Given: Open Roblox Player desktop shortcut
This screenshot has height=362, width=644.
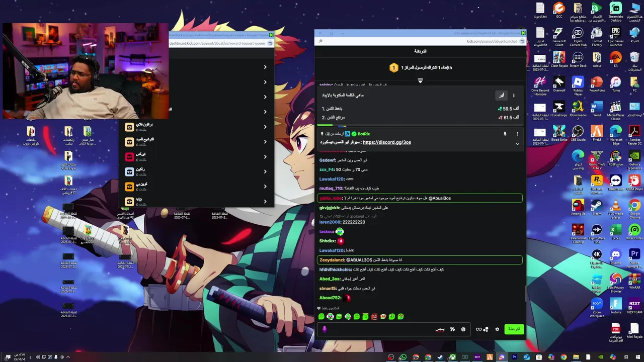Looking at the screenshot, I should click(x=578, y=84).
